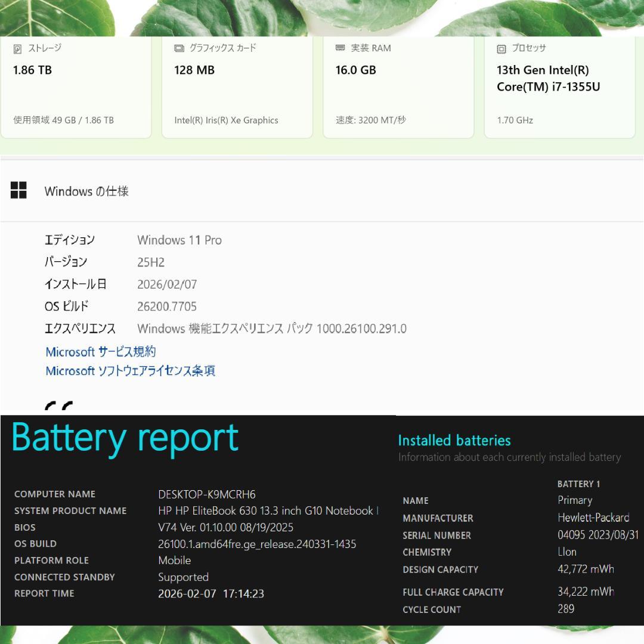
Task: Open Microsoft ソフトウェアライセンス条項 link
Action: click(x=130, y=370)
